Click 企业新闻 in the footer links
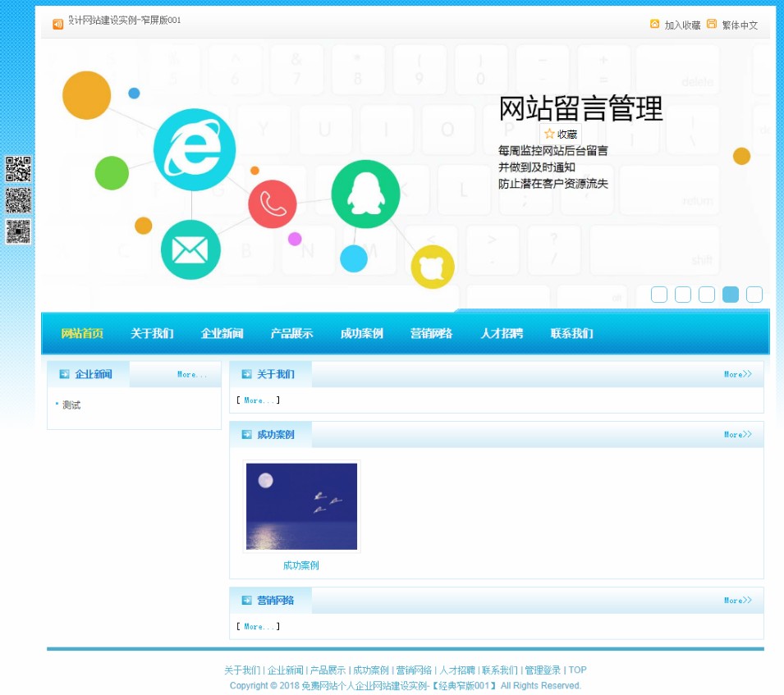Screen dimensions: 784x695 coord(286,670)
